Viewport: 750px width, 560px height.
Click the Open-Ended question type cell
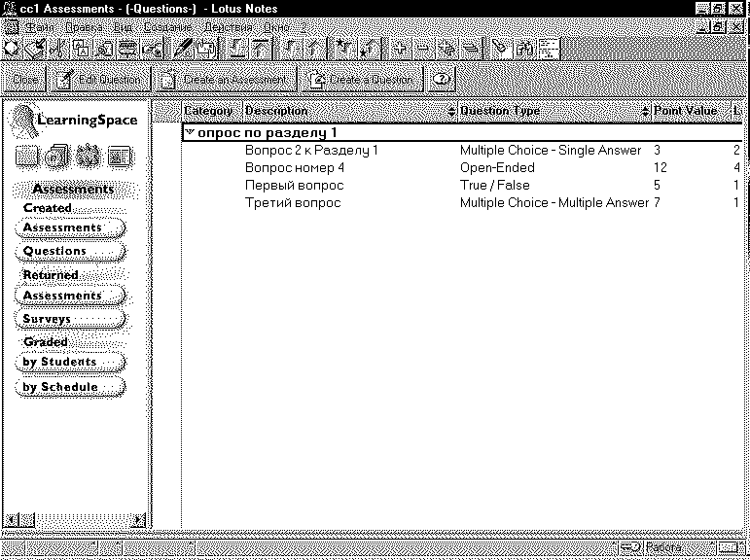tap(497, 168)
